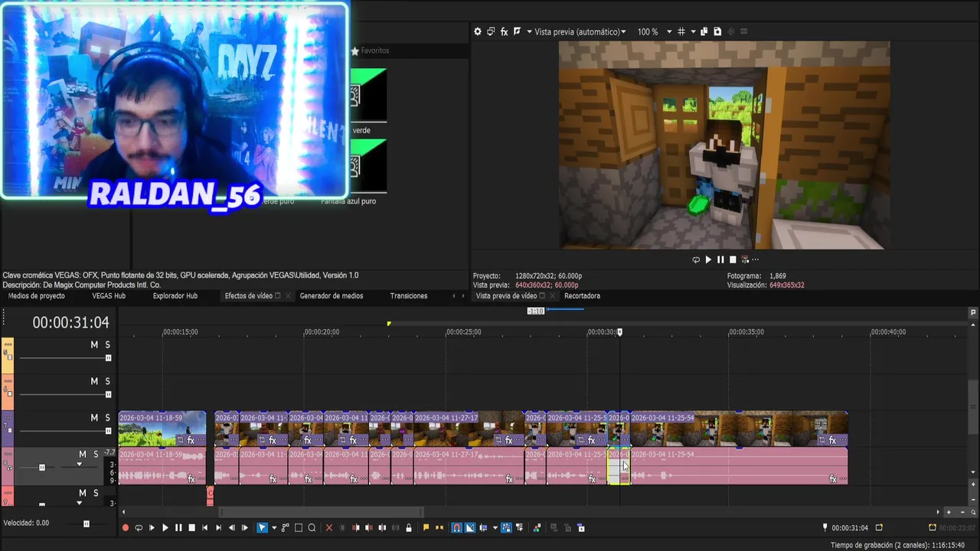
Task: Mute audio track 9 with M button
Action: [x=82, y=494]
